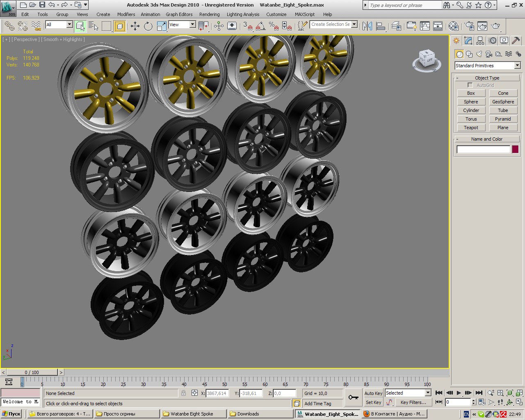Select the Select and Move tool
This screenshot has height=420, width=525.
135,26
